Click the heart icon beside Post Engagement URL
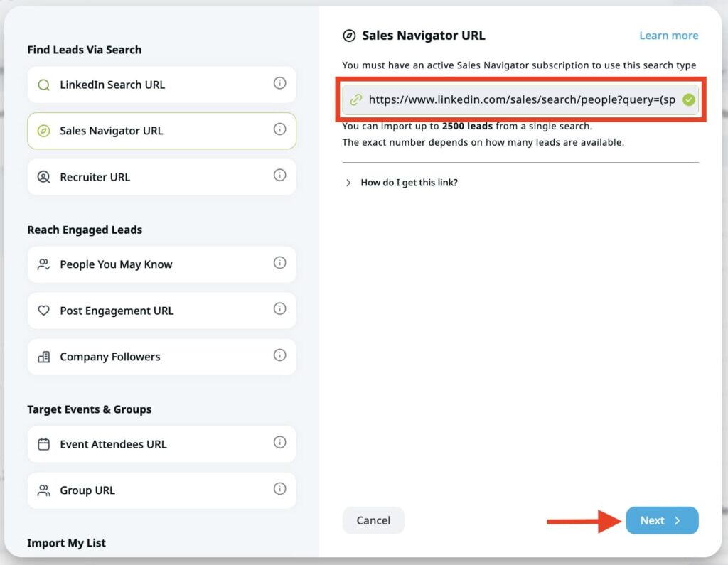Screen dimensions: 728x565 [x=43, y=310]
